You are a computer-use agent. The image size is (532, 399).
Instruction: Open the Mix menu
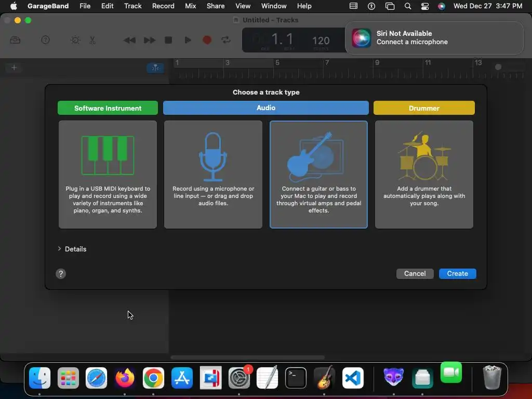coord(190,6)
